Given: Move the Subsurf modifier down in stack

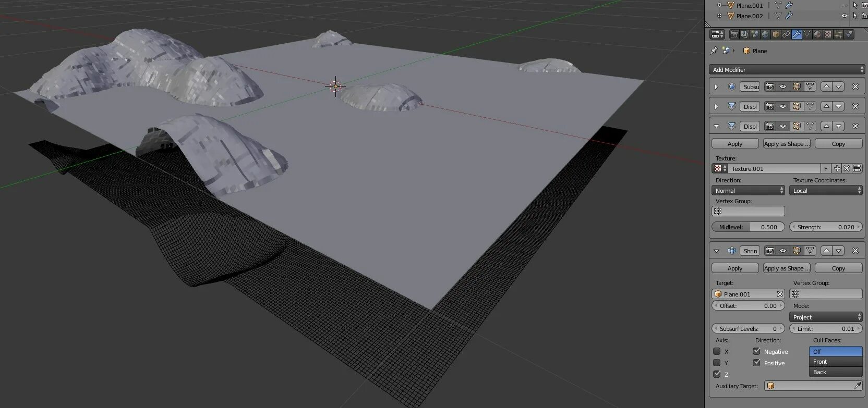Looking at the screenshot, I should coord(839,86).
